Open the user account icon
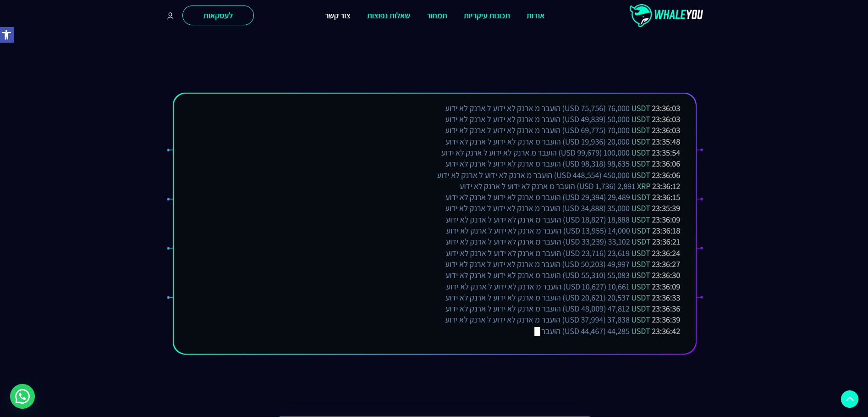The width and height of the screenshot is (868, 417). click(x=170, y=16)
